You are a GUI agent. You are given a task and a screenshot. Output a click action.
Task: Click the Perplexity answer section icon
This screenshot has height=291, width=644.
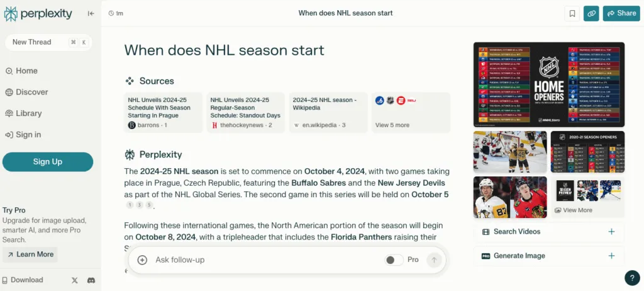tap(130, 155)
